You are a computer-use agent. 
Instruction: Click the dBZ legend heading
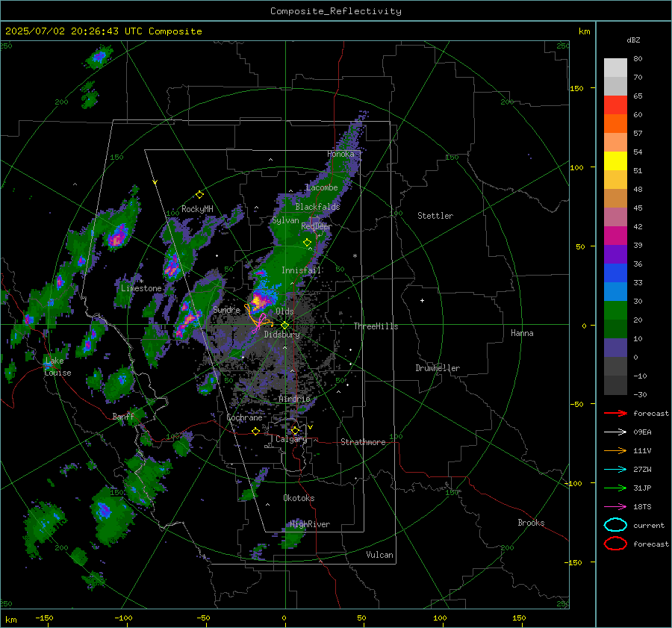[633, 40]
